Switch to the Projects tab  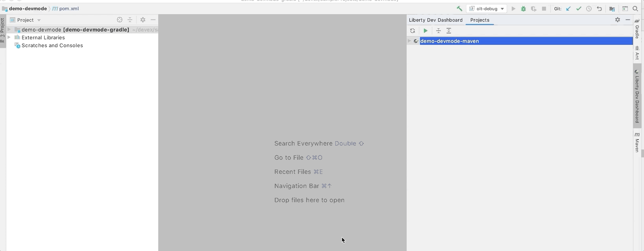click(479, 20)
